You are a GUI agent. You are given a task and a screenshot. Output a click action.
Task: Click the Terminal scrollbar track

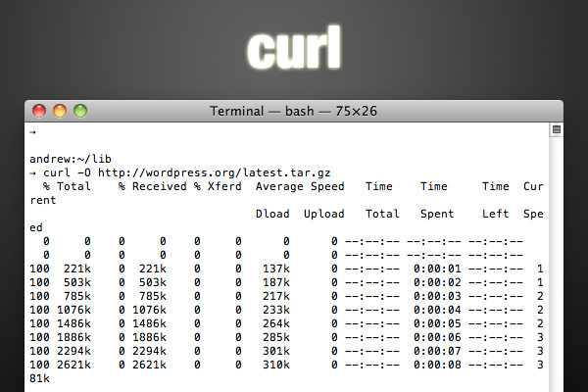[557, 263]
